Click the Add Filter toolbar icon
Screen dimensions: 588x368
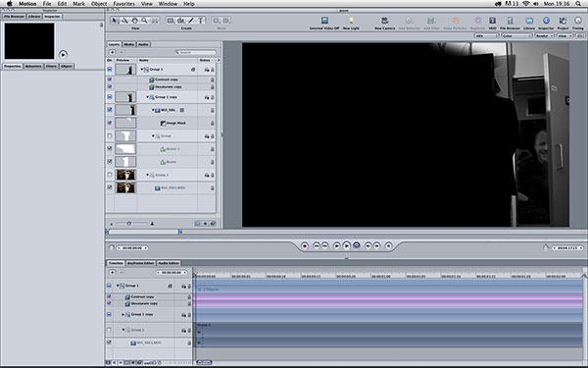[x=431, y=21]
